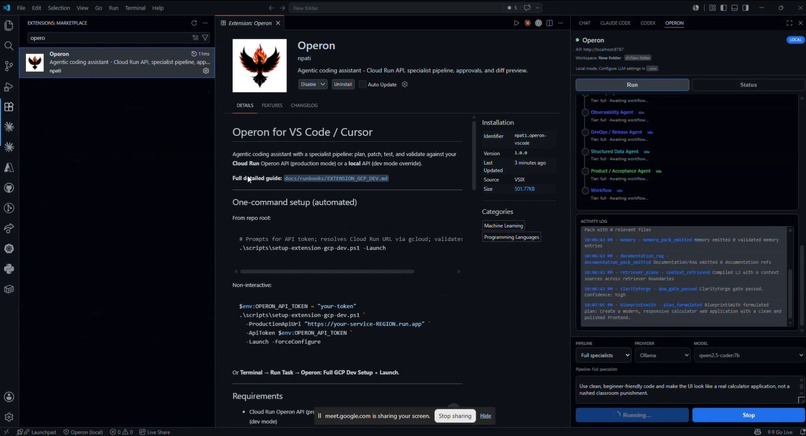
Task: Select the Programming Languages category tag
Action: 511,237
